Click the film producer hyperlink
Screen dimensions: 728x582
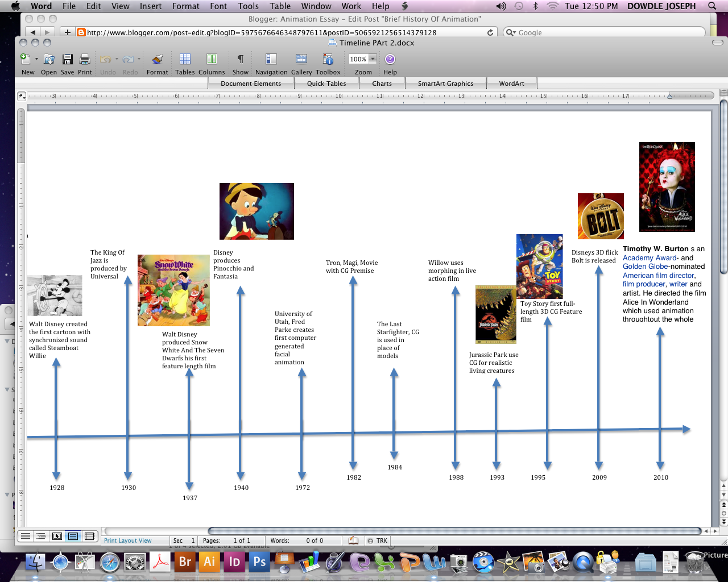point(644,284)
